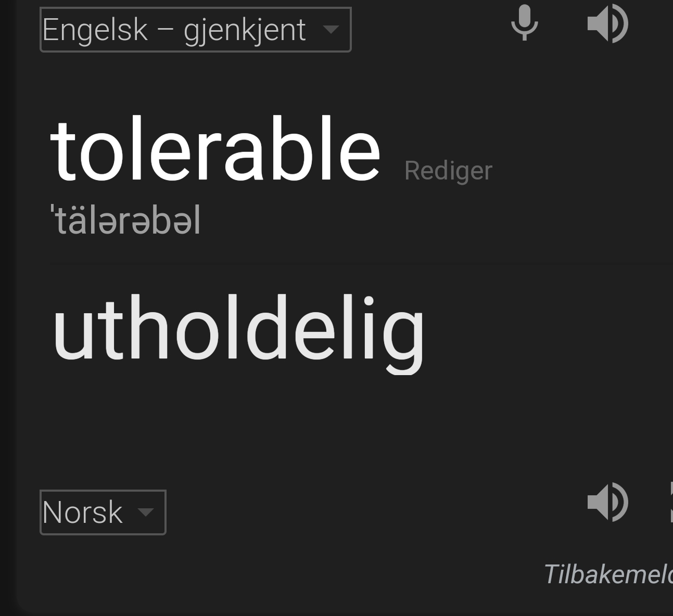Expand the arrow beside 'Engelsk – gjenkjent'
This screenshot has width=673, height=616.
[331, 29]
